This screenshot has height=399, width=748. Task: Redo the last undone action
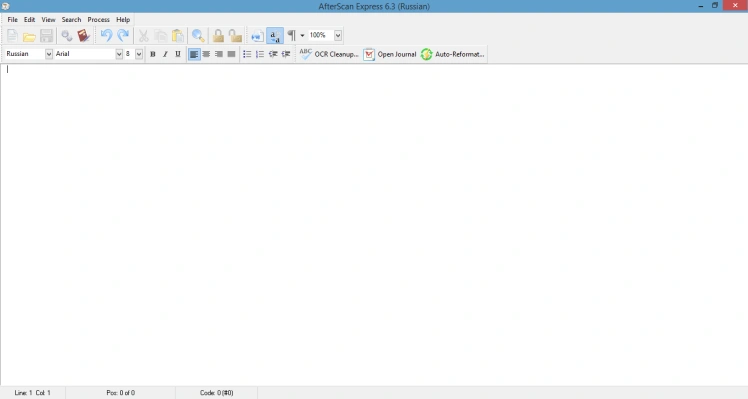[123, 36]
